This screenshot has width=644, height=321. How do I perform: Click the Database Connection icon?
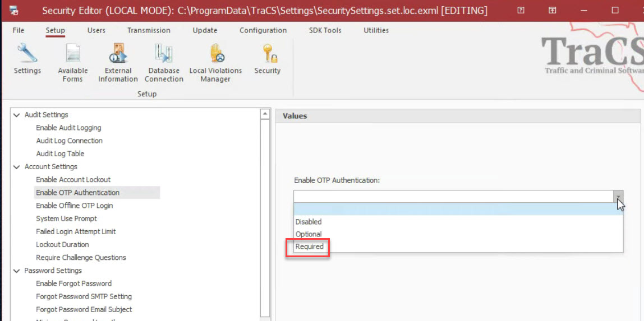[x=164, y=54]
